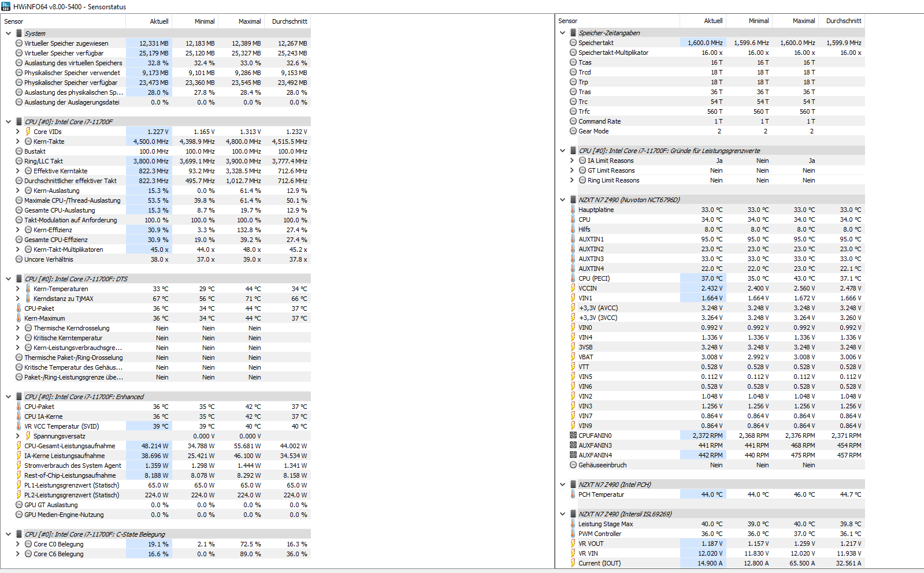This screenshot has height=573, width=924.
Task: Expand the Thermische Kerndrosselung row
Action: click(18, 328)
